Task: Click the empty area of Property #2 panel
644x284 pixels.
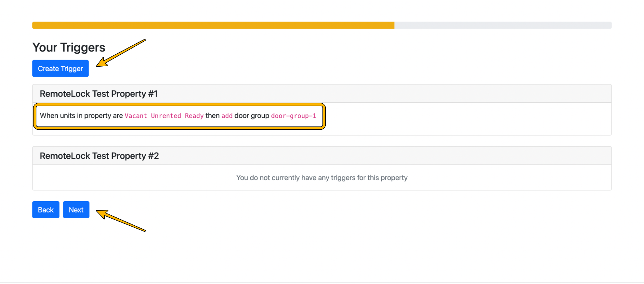Action: [483, 177]
